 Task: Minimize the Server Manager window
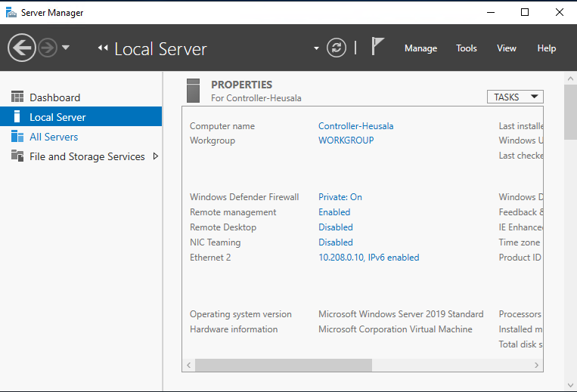[x=491, y=12]
